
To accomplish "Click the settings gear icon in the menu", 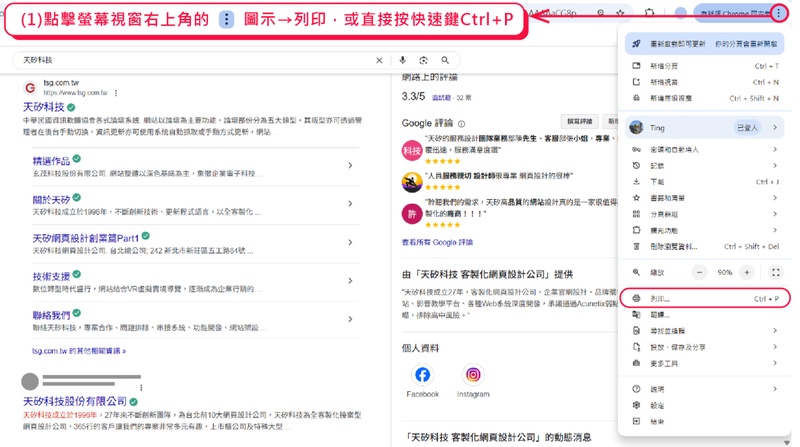I will (x=636, y=405).
